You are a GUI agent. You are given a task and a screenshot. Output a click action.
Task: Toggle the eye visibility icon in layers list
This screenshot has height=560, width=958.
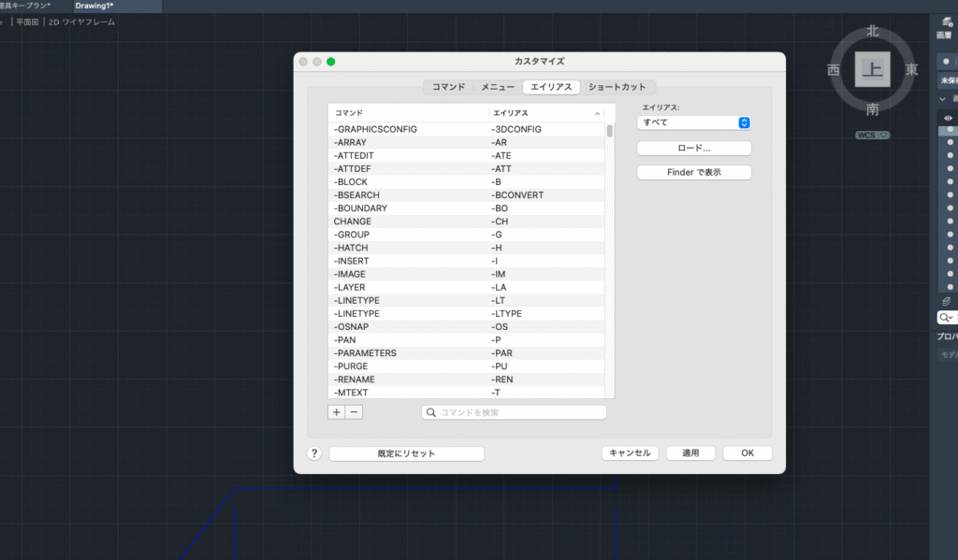948,118
